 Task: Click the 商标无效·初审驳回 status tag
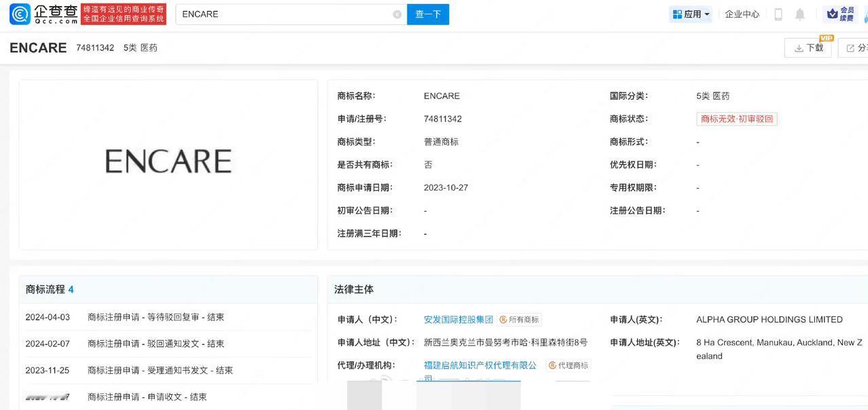[737, 119]
